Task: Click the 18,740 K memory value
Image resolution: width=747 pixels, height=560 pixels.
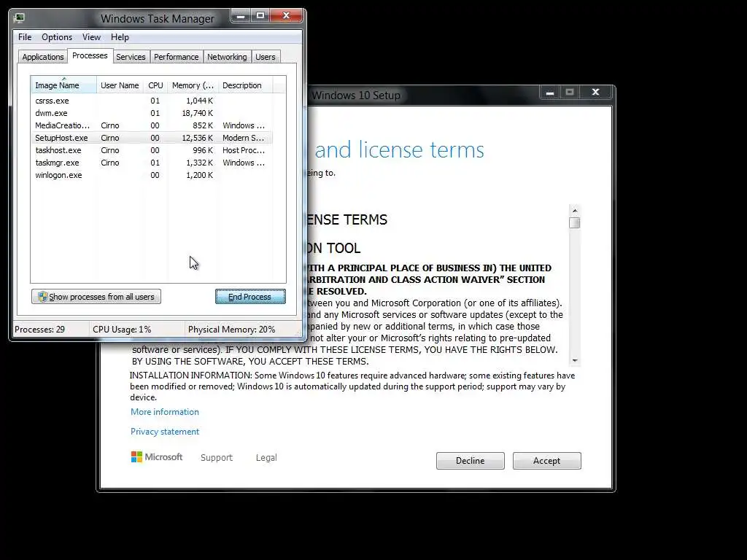Action: 197,113
